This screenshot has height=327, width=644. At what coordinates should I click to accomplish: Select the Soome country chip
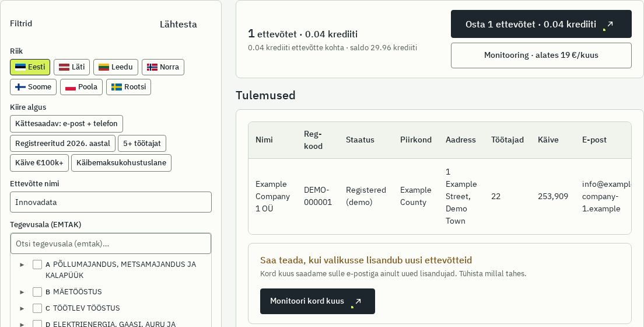click(33, 87)
